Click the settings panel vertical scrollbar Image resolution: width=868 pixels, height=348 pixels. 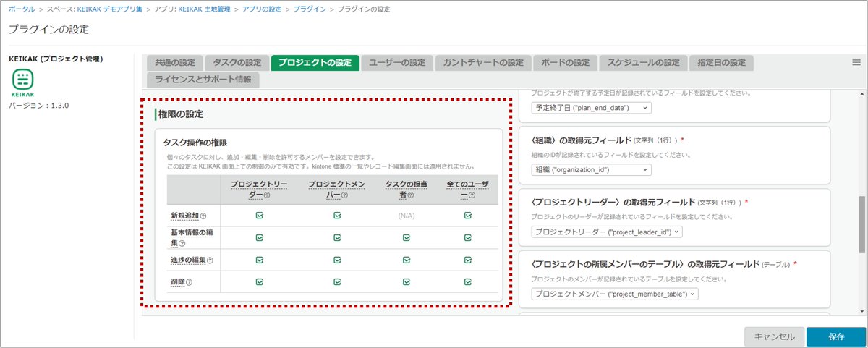click(862, 224)
